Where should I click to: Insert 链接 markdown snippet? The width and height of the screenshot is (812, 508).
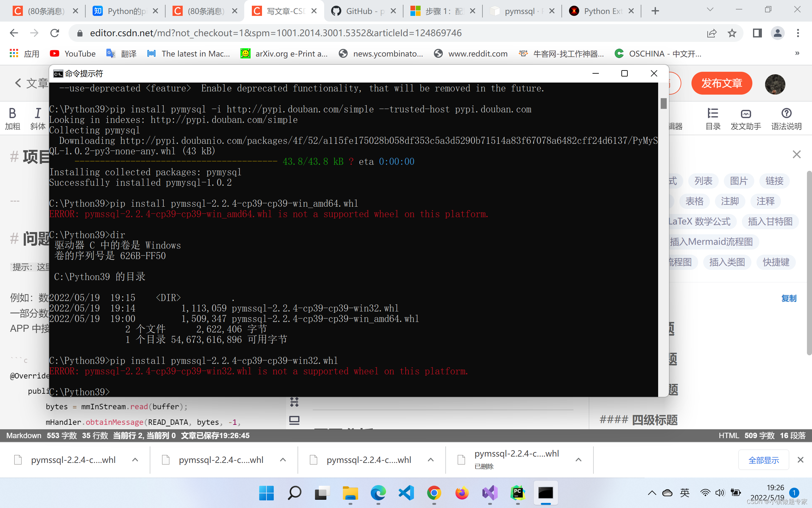(775, 181)
